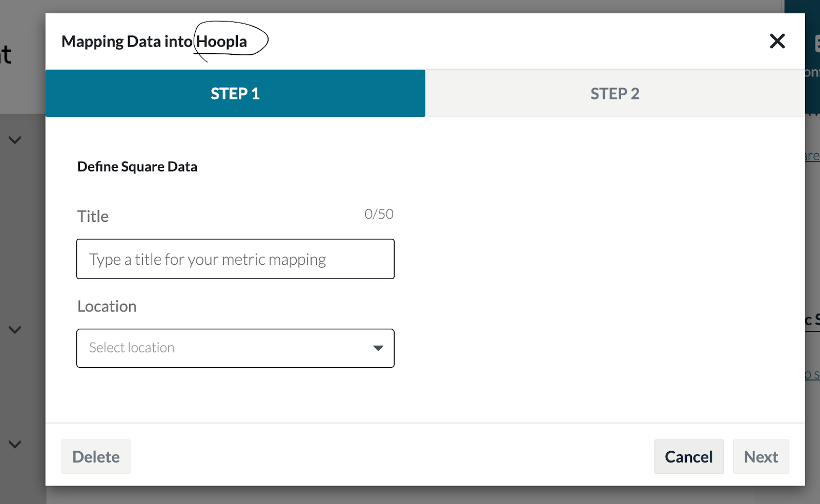The height and width of the screenshot is (504, 820).
Task: Select the 'Define Square Data' heading
Action: pos(137,166)
